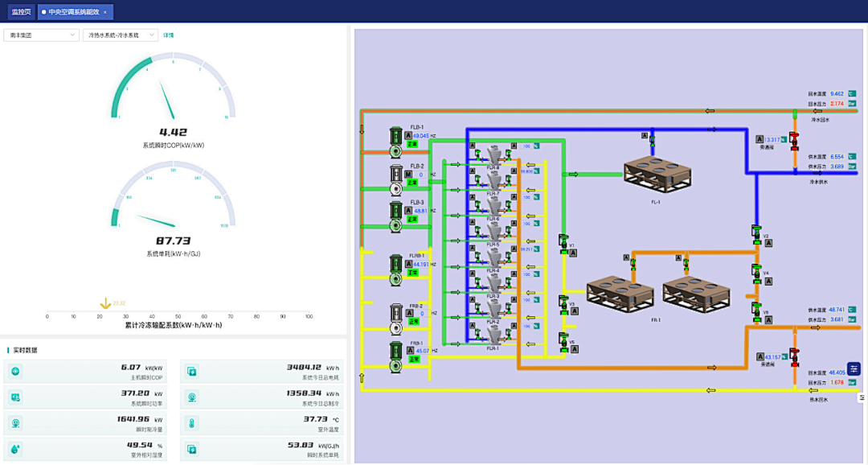Open the blue settings sliders button

(854, 368)
